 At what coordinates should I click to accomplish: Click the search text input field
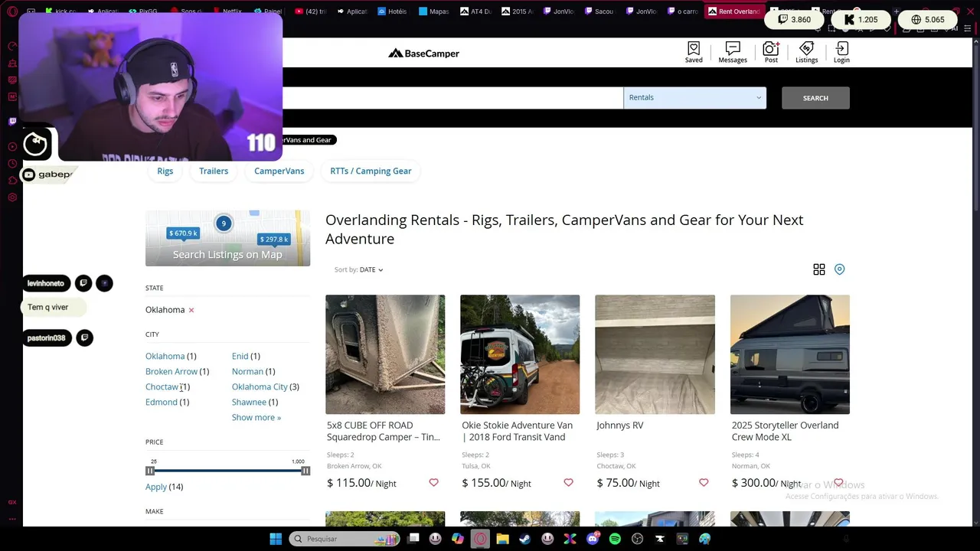coord(452,97)
